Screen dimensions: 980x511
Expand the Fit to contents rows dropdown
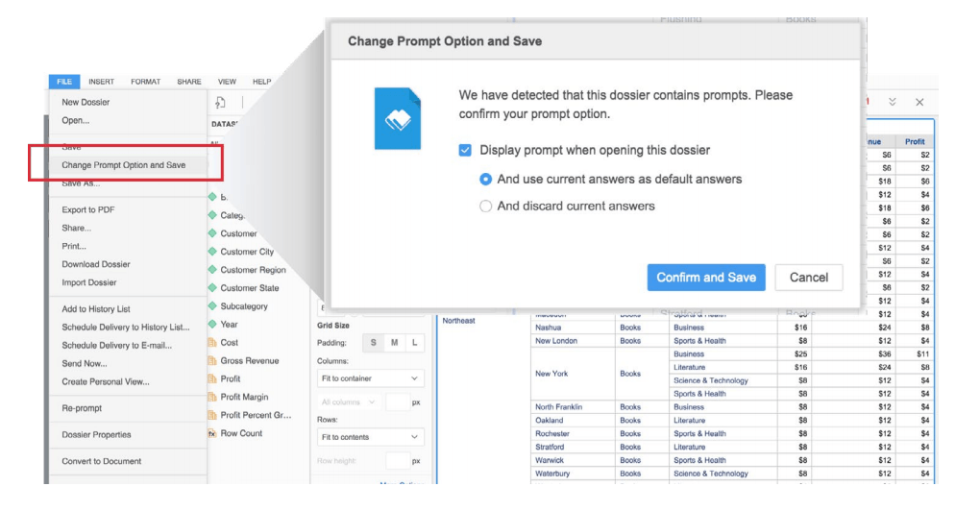pos(370,437)
